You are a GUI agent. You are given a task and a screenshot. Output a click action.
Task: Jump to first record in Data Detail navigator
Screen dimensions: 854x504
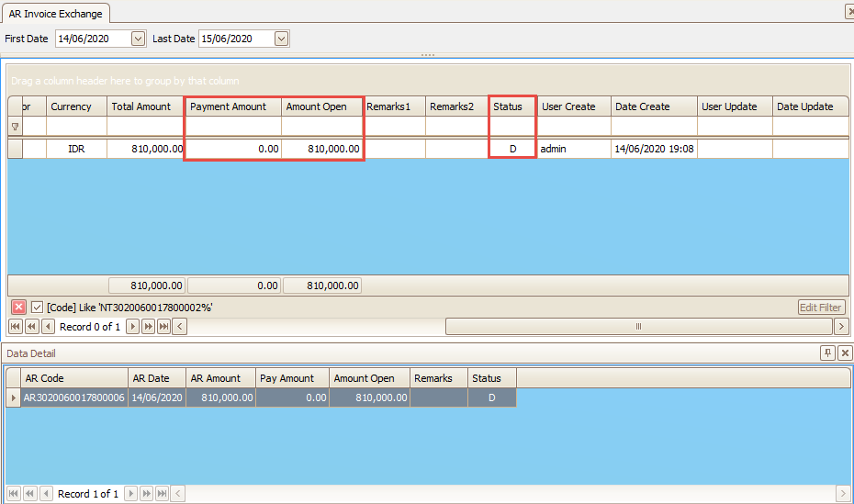(x=14, y=494)
